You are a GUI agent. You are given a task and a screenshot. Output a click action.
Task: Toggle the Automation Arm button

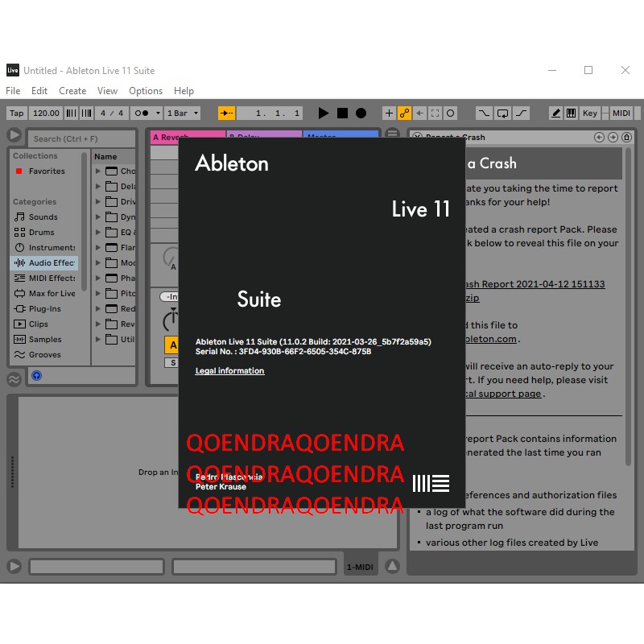click(x=404, y=113)
